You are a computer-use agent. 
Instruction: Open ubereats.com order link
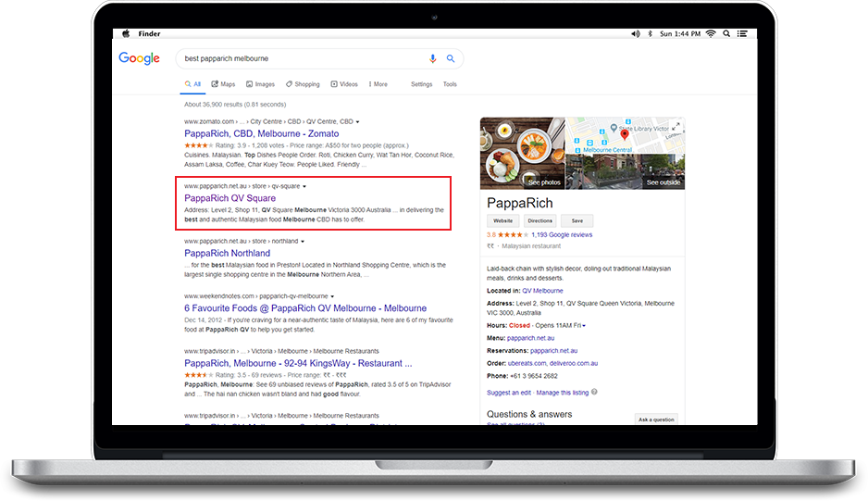[527, 364]
